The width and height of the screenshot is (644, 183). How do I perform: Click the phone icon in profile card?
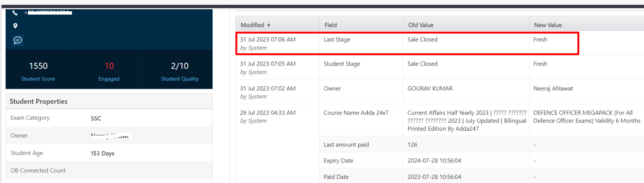(x=15, y=13)
